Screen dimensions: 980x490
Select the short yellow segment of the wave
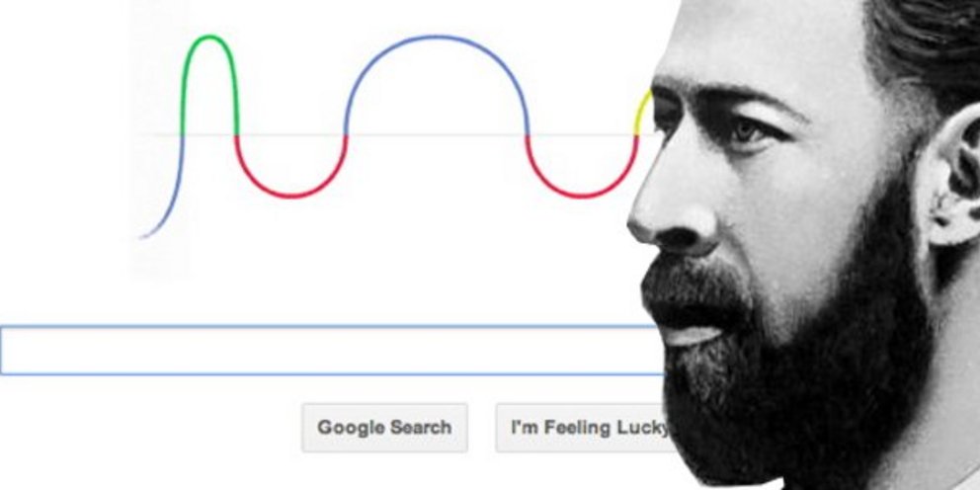point(642,113)
